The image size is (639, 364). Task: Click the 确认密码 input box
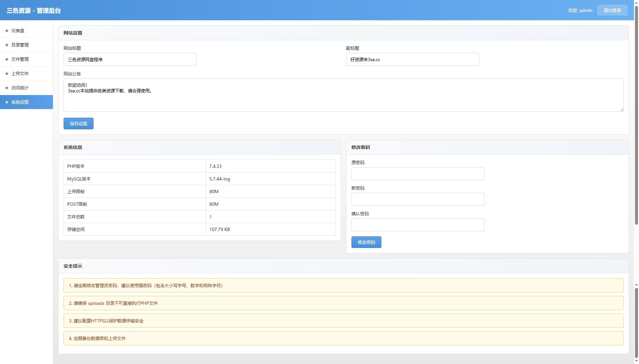(418, 225)
